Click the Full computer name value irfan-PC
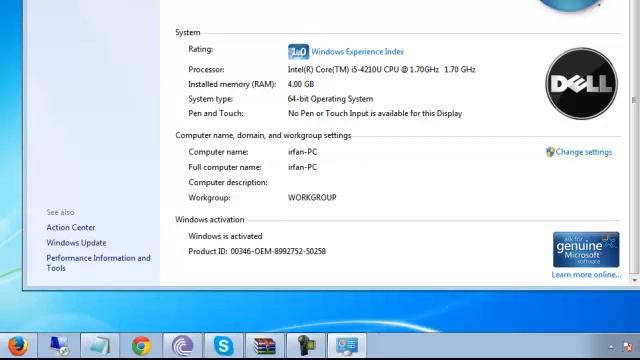 tap(302, 167)
